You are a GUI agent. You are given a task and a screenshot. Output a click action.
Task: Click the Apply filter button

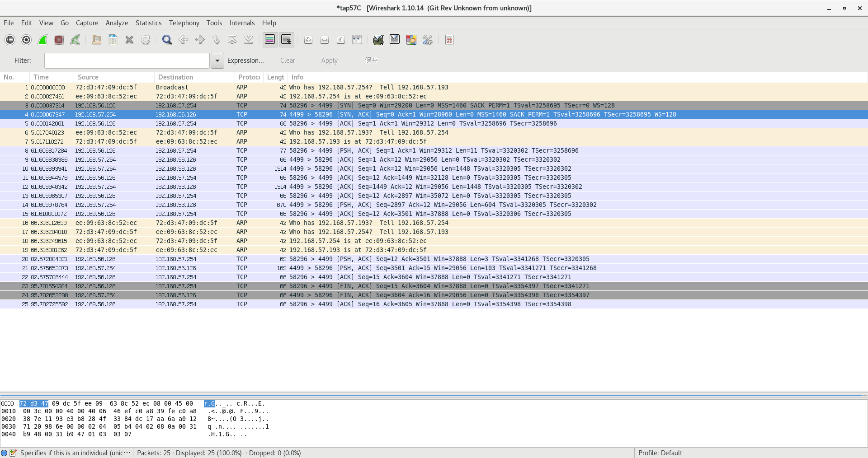coord(329,61)
